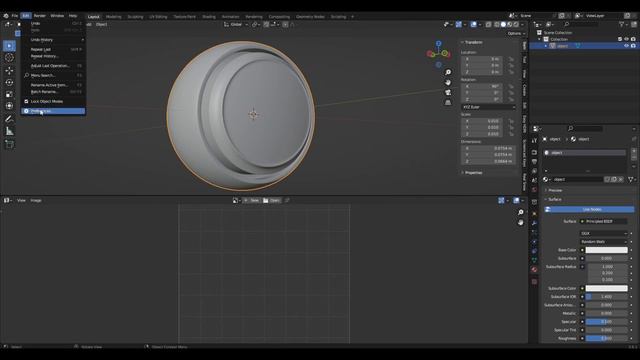This screenshot has height=360, width=640.
Task: Choose Repeat Last in Edit menu
Action: [53, 49]
